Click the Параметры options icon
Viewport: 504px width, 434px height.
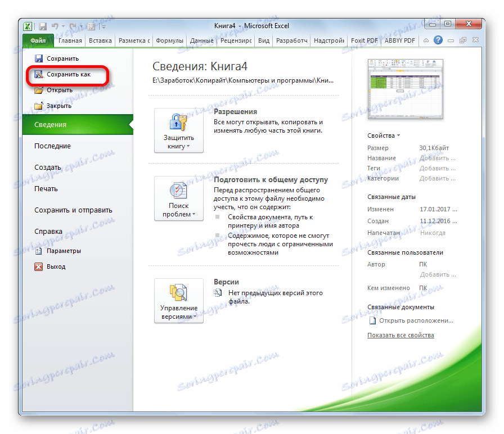(x=38, y=250)
